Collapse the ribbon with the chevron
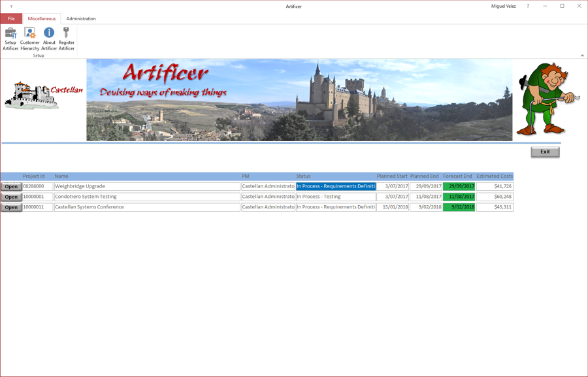The width and height of the screenshot is (588, 377). [582, 56]
